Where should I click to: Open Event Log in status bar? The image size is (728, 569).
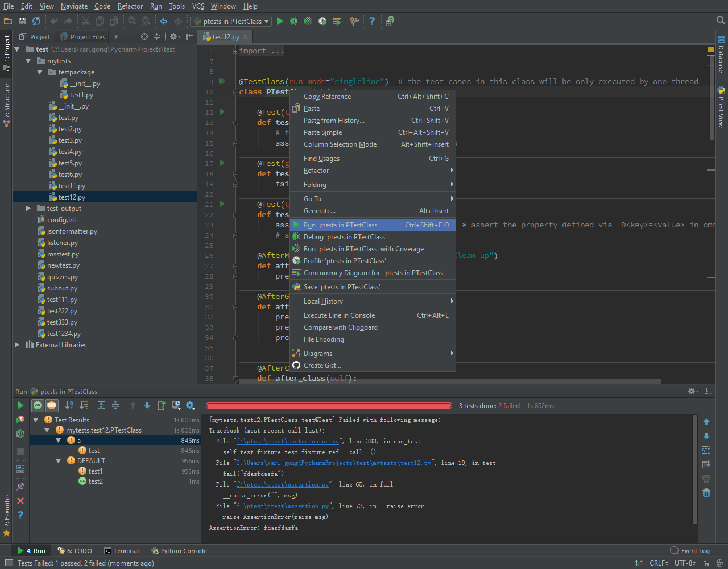690,551
